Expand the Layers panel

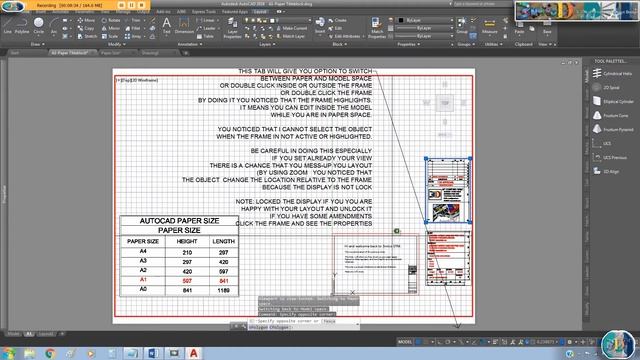[267, 44]
